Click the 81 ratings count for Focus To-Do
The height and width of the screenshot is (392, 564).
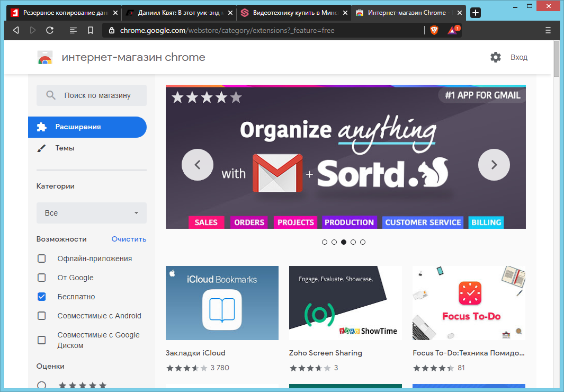tap(461, 368)
